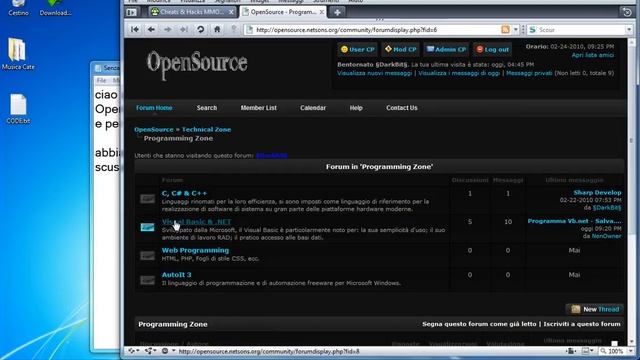Open Opera Link sync status bar icon
This screenshot has width=640, height=360.
[133, 351]
